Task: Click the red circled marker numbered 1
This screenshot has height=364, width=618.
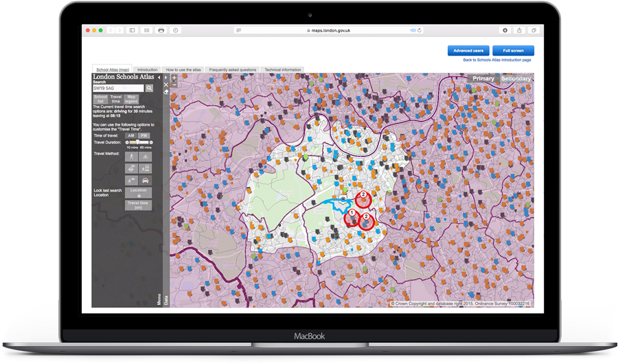Action: click(352, 217)
